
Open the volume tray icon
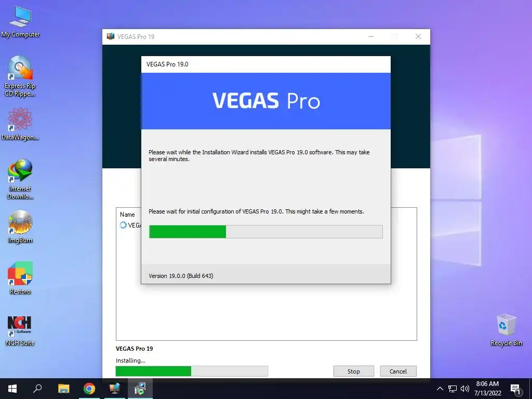point(465,389)
